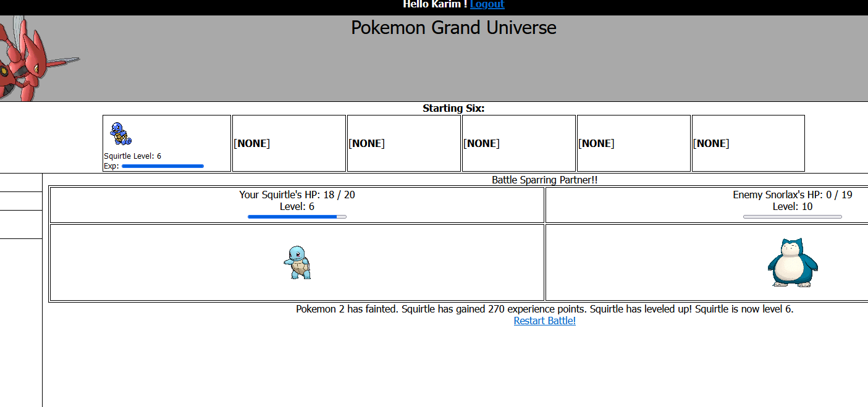
Task: Click "Your Squirtle's HP: 18 / 20" text
Action: click(297, 195)
